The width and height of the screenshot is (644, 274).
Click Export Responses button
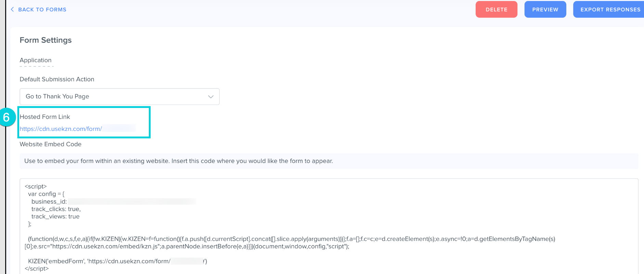click(609, 10)
